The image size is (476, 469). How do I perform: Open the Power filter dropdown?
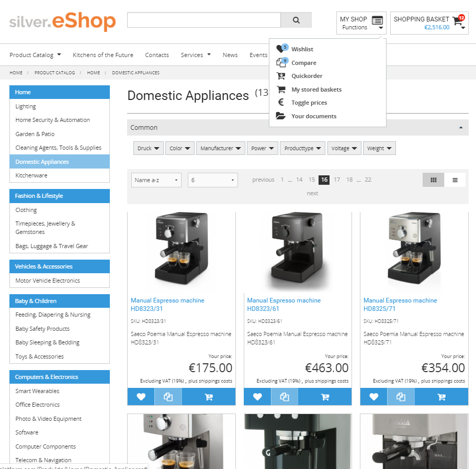tap(263, 148)
